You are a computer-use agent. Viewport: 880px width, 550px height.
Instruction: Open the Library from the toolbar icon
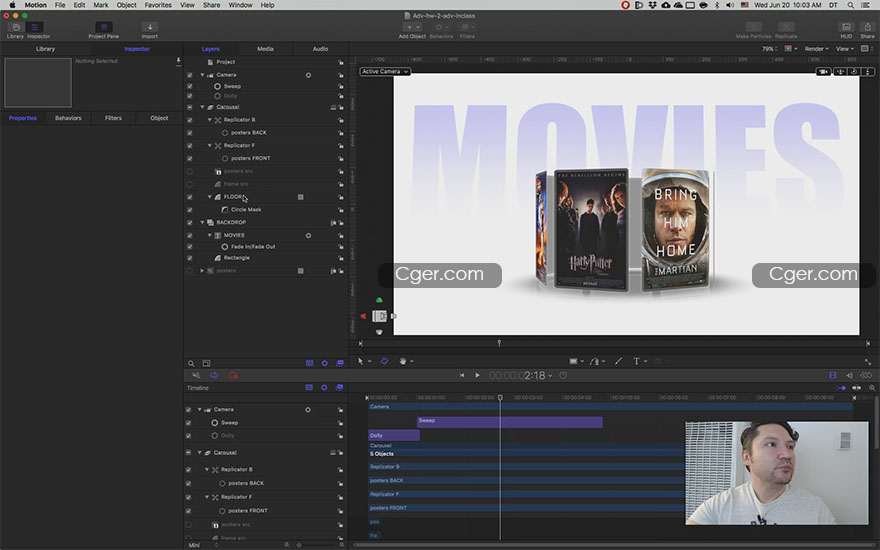[x=16, y=28]
